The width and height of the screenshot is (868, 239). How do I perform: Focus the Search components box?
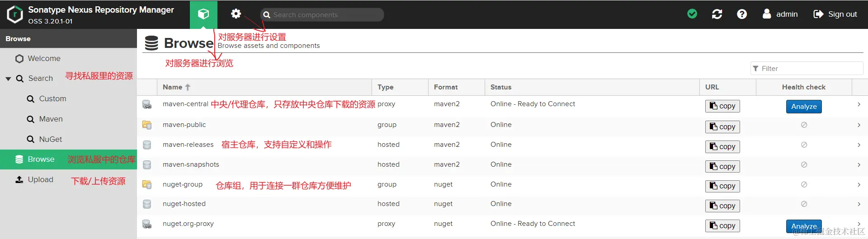click(322, 14)
